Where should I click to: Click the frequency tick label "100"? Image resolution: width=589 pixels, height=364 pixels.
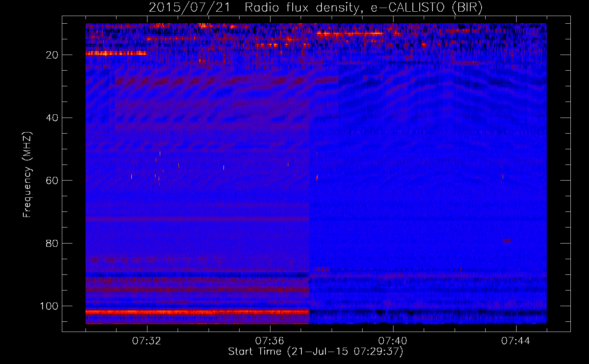(x=49, y=306)
